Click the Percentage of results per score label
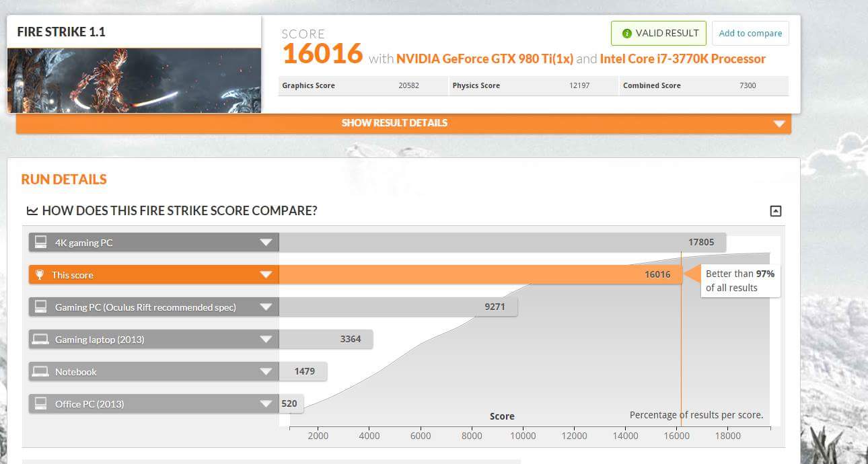 click(696, 415)
